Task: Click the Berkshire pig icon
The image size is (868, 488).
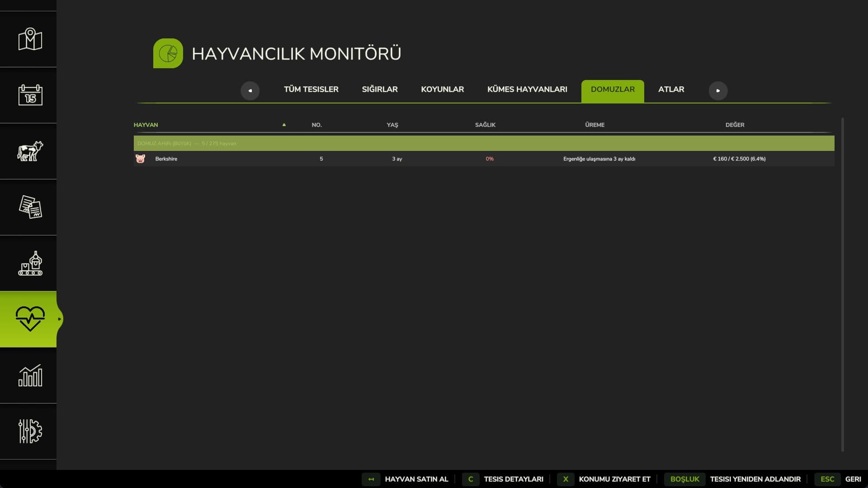Action: [x=140, y=159]
